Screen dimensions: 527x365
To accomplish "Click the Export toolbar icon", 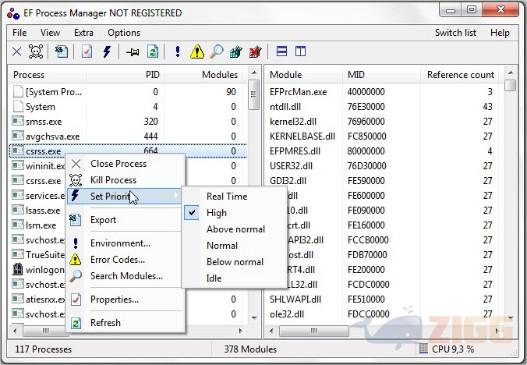I will tap(61, 52).
